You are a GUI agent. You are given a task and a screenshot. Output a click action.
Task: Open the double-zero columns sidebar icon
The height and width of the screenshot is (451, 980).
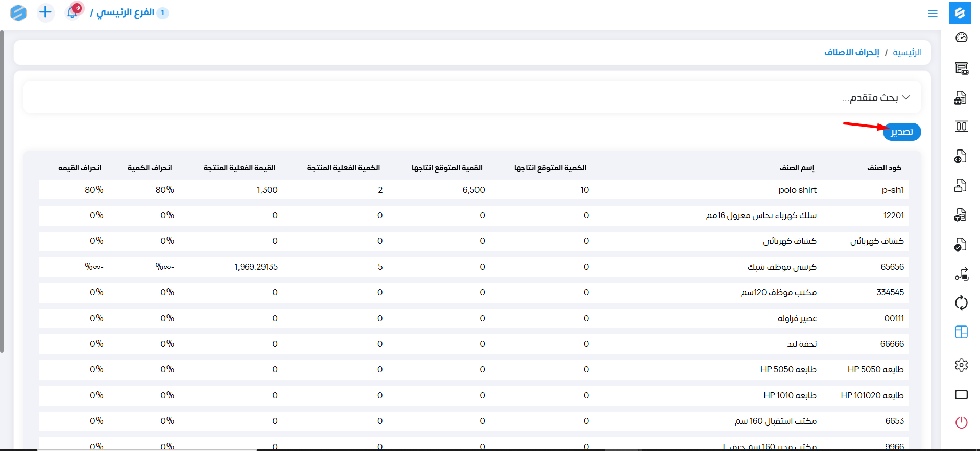961,126
